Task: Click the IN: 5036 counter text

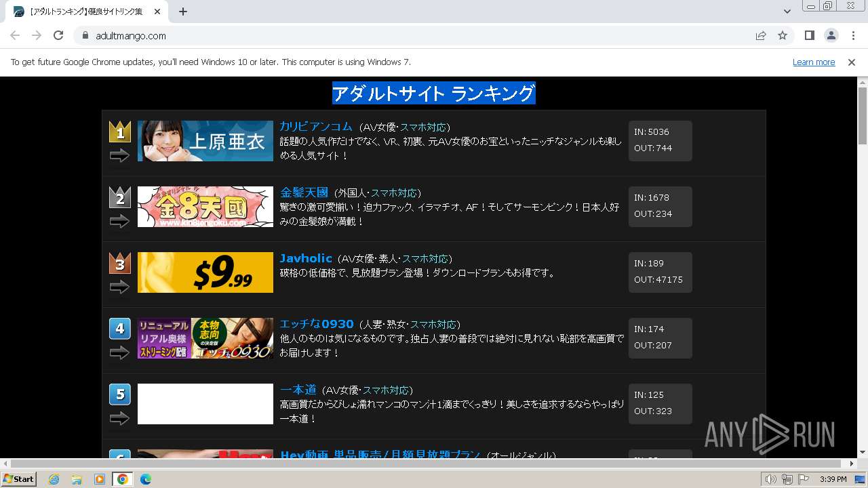Action: (652, 132)
